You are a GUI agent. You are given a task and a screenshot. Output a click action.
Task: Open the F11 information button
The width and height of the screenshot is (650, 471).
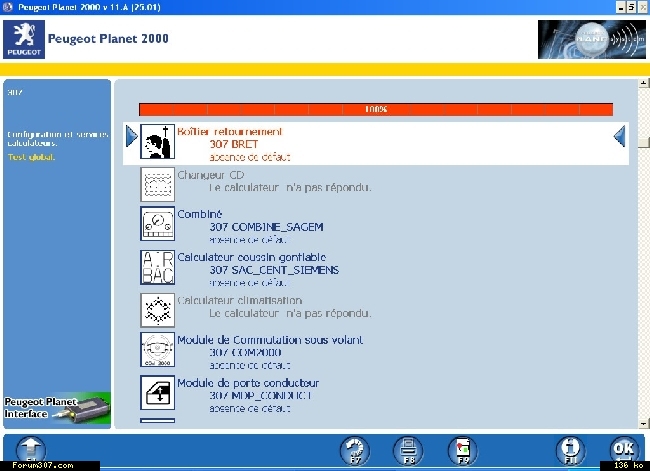tap(570, 450)
